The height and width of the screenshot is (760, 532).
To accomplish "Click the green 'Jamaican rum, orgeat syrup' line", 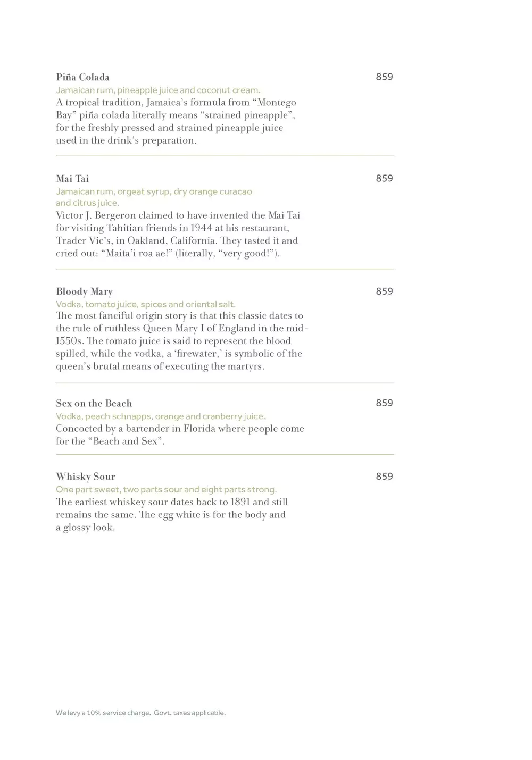I will pos(154,191).
